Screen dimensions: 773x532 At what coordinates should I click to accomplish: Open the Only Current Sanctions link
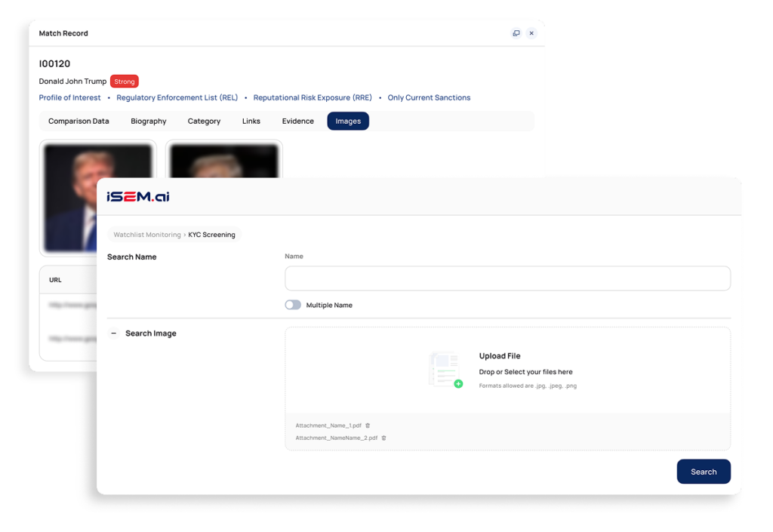[x=429, y=97]
